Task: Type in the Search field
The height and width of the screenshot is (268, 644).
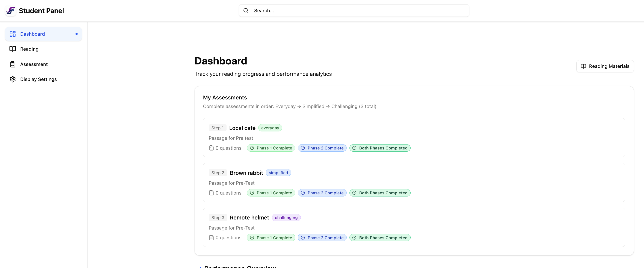Action: pos(357,11)
